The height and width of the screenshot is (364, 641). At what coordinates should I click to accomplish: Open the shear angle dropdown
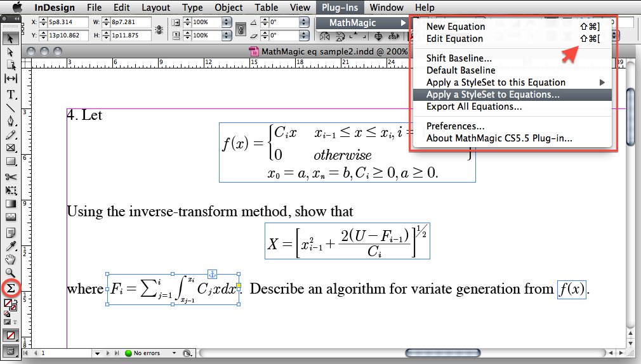tap(304, 36)
